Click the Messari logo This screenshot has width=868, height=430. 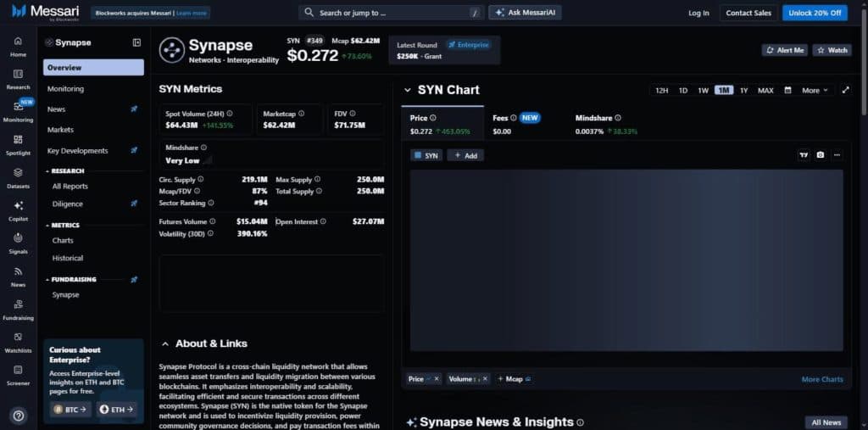point(46,11)
